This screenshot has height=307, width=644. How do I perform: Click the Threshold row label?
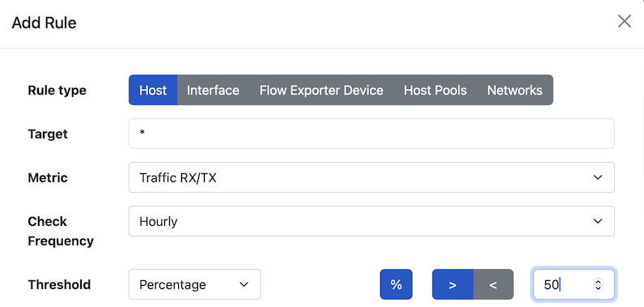click(x=59, y=284)
